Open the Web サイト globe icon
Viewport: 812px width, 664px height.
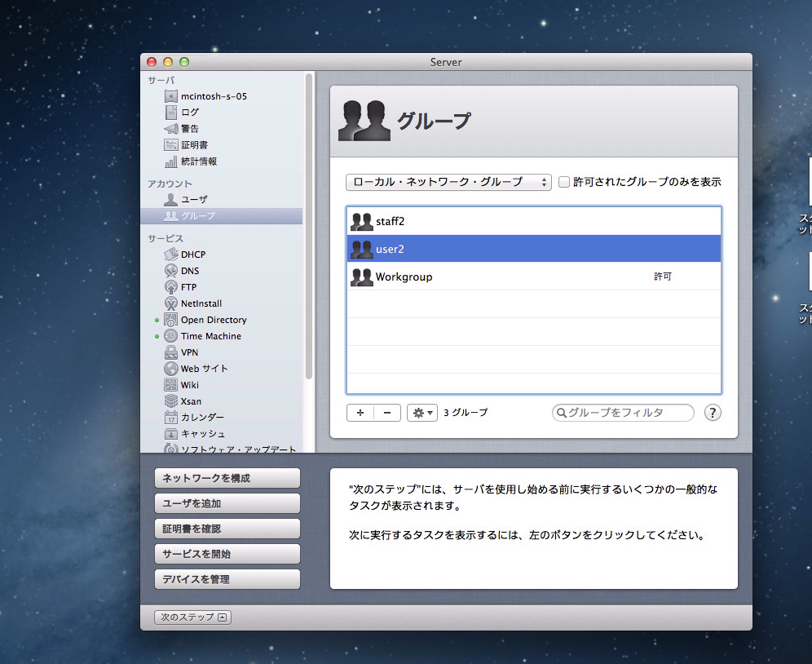click(171, 369)
